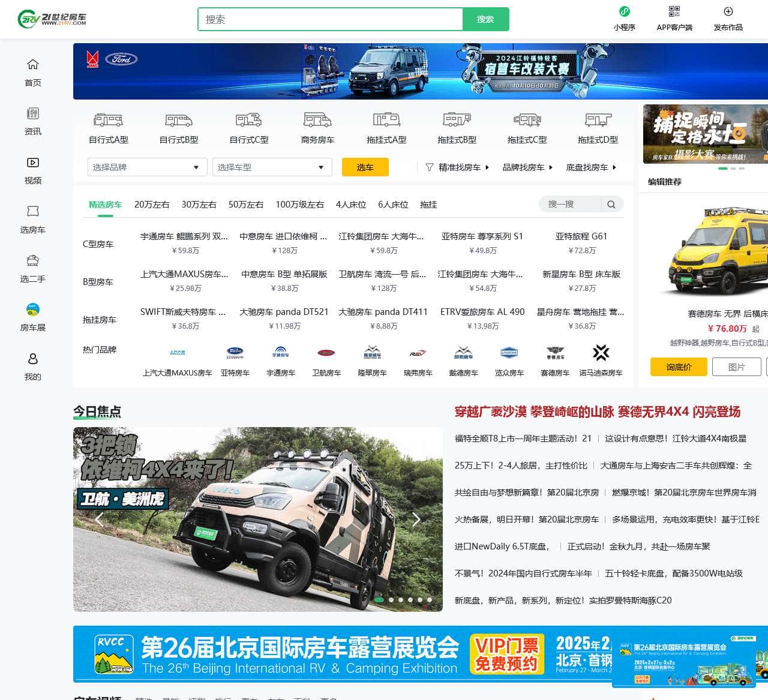
Task: Click the 询底价 price inquiry button
Action: click(678, 366)
